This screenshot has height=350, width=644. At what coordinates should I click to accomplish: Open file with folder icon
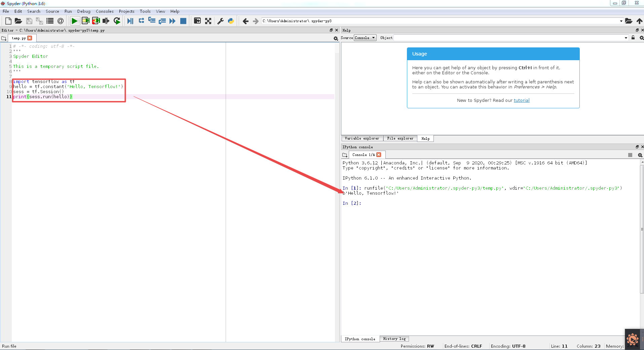18,21
